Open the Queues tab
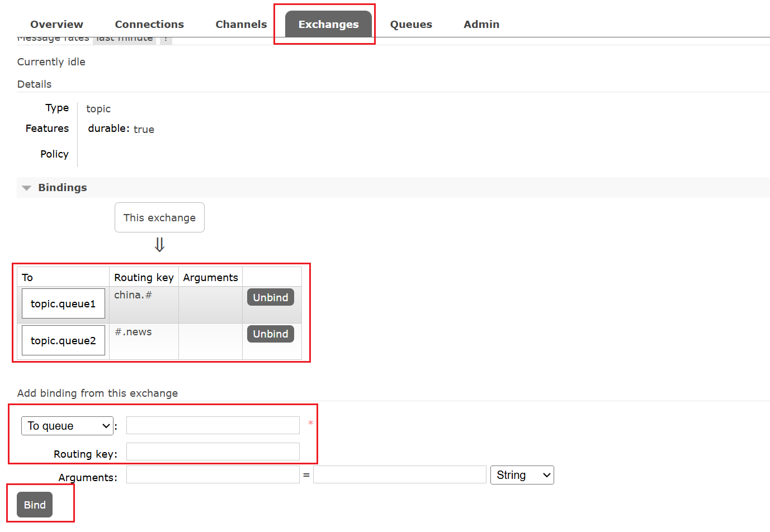 411,24
